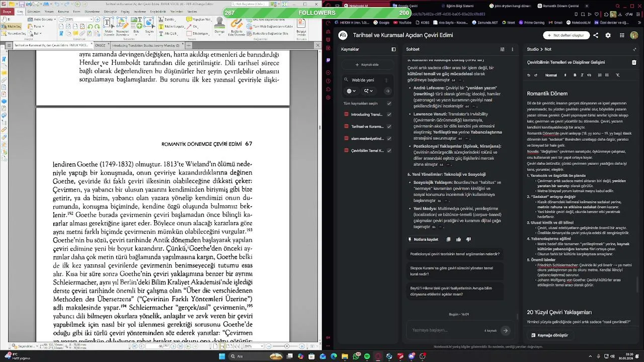This screenshot has width=644, height=362.
Task: Open Windows Start menu
Action: click(x=222, y=356)
